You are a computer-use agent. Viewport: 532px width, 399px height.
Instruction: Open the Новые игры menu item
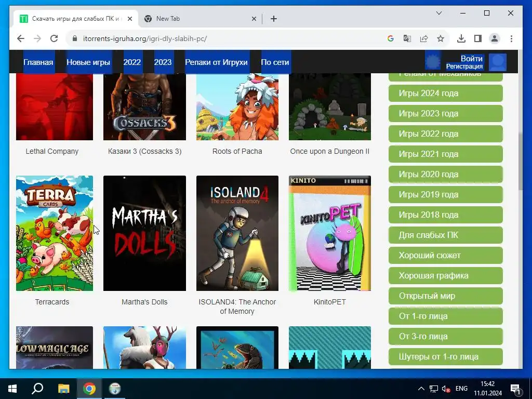(x=88, y=62)
